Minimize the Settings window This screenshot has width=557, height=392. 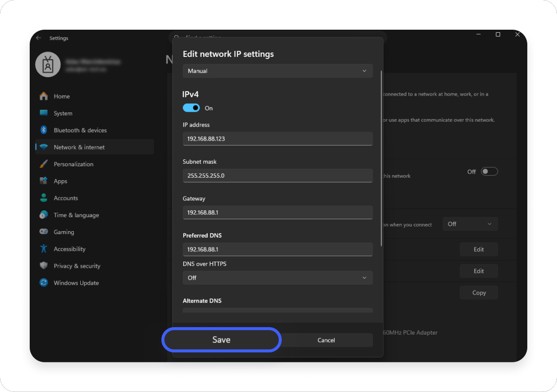point(478,35)
